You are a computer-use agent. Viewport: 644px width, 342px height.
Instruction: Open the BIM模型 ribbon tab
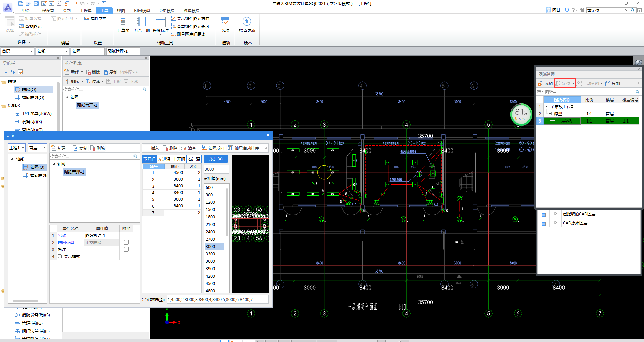pyautogui.click(x=142, y=10)
